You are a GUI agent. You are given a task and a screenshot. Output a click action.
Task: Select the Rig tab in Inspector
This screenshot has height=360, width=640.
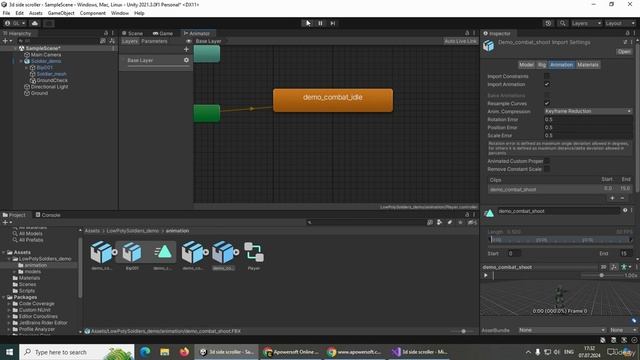tap(542, 65)
